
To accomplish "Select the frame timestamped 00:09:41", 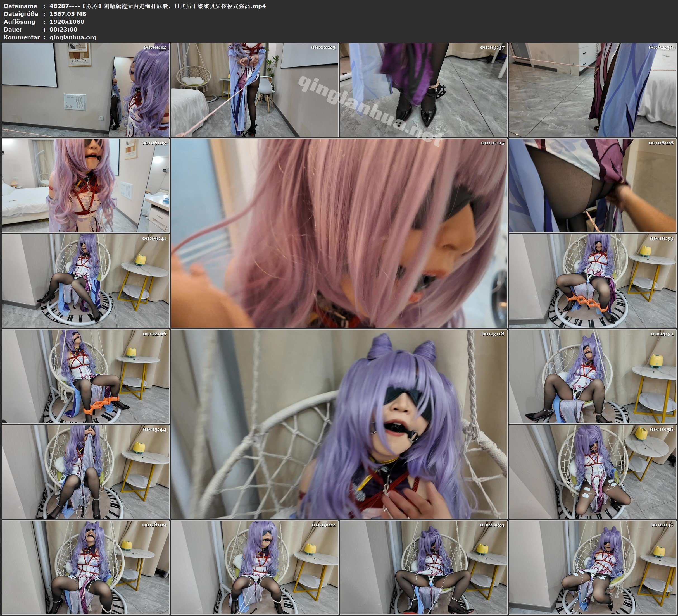I will 85,281.
